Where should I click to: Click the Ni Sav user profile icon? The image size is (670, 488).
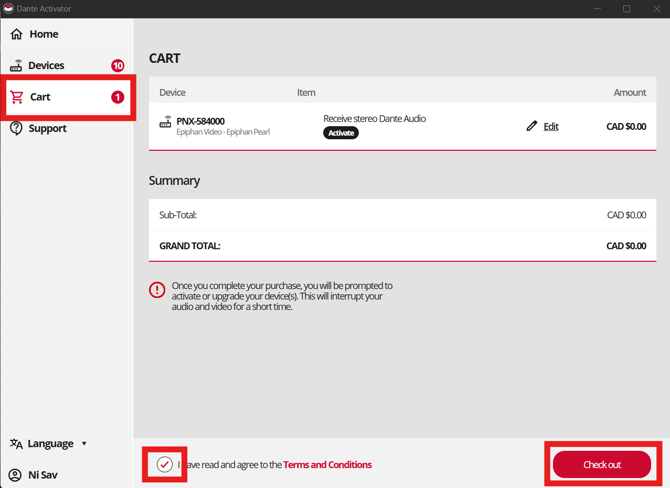(15, 475)
